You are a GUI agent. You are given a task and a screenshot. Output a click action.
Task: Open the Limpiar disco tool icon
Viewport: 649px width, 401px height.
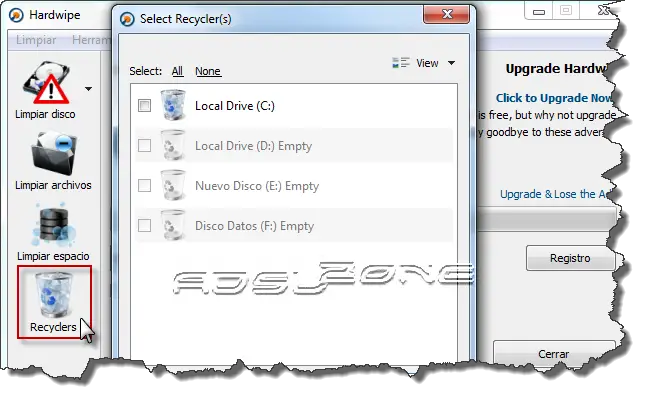(46, 83)
